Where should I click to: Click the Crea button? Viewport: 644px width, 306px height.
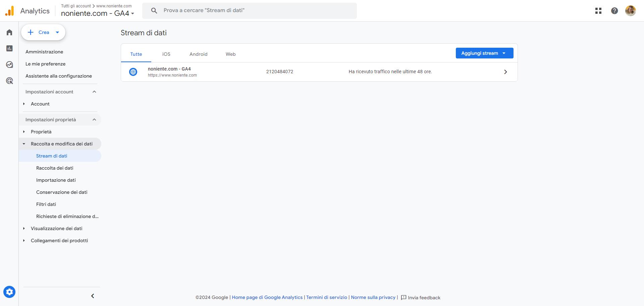coord(43,32)
